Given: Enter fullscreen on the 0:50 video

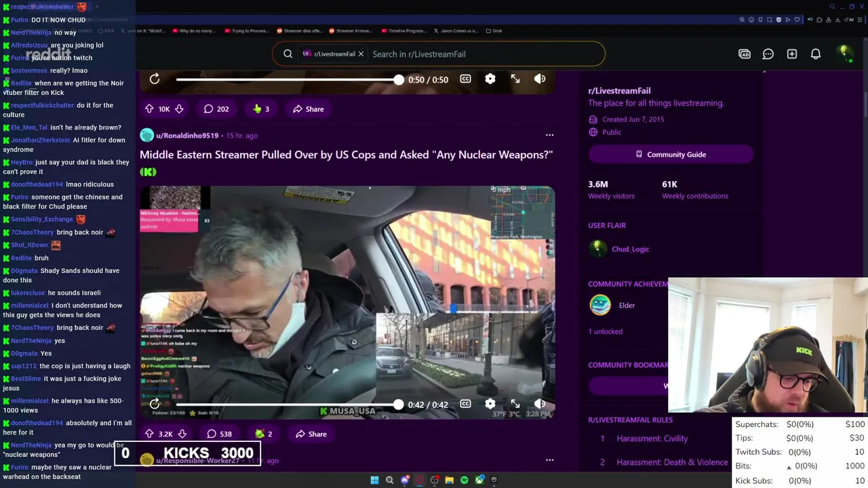Looking at the screenshot, I should tap(515, 79).
